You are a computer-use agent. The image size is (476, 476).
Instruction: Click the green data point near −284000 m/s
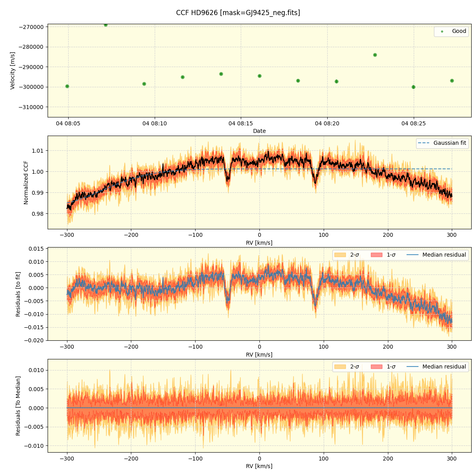(375, 55)
